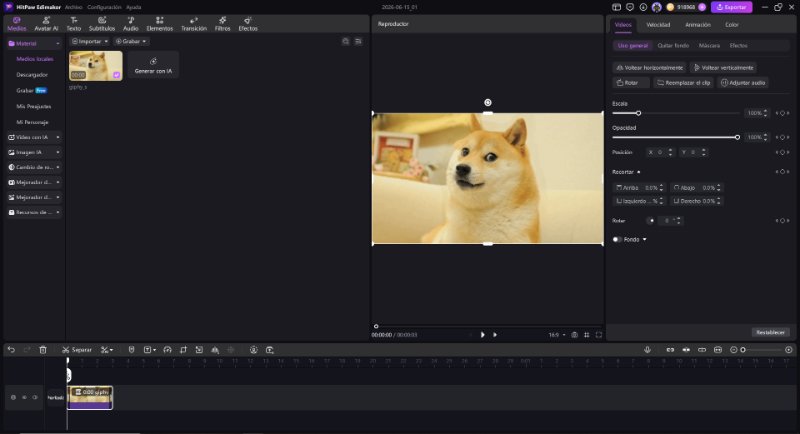
Task: Zoom out the timeline with minus icon
Action: (x=733, y=350)
